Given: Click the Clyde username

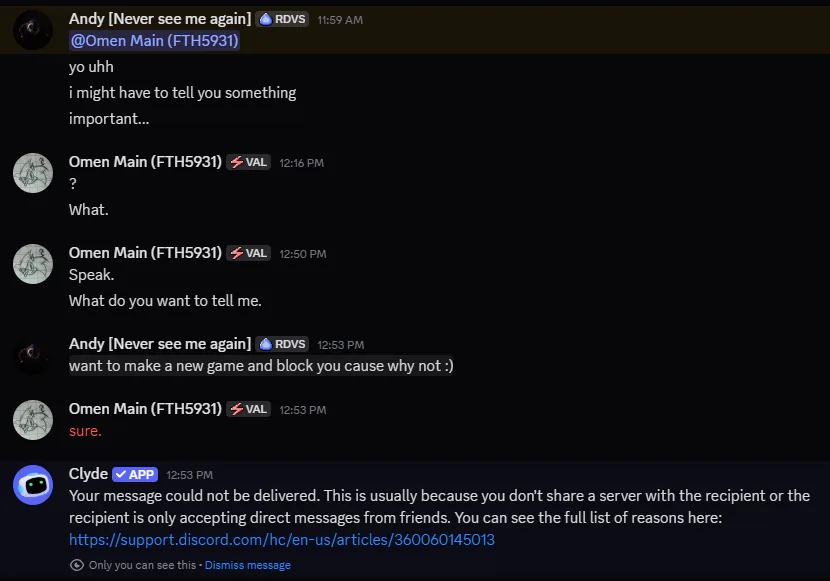Looking at the screenshot, I should pyautogui.click(x=88, y=474).
